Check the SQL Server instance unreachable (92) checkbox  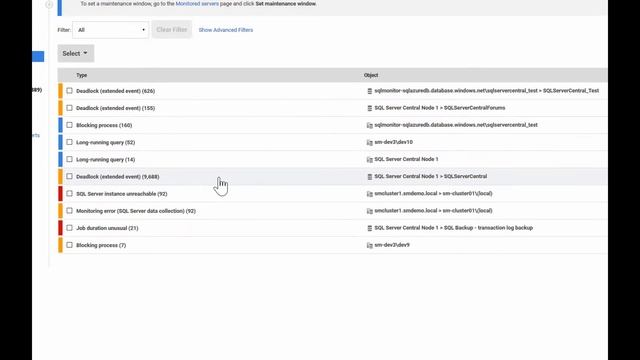[69, 193]
